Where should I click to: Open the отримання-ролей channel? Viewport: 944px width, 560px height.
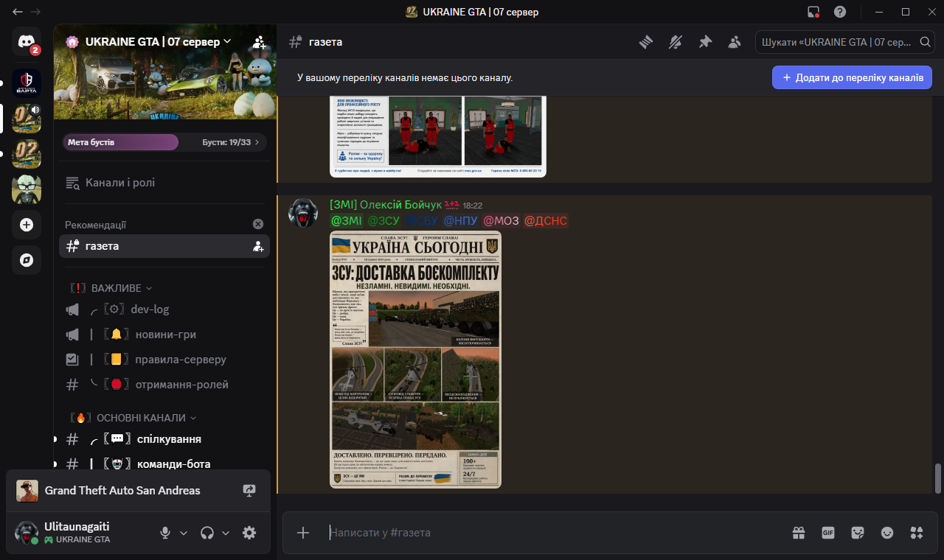click(164, 385)
